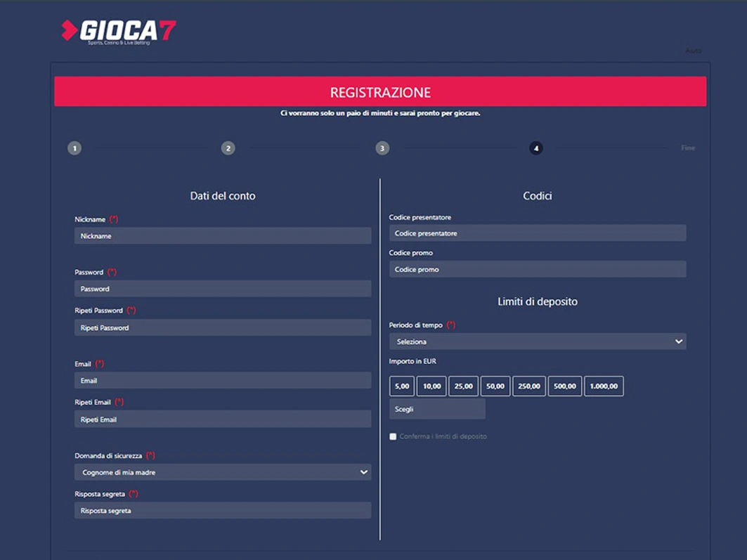Viewport: 747px width, 560px height.
Task: Set the 1.000,00 deposit amount
Action: click(604, 386)
